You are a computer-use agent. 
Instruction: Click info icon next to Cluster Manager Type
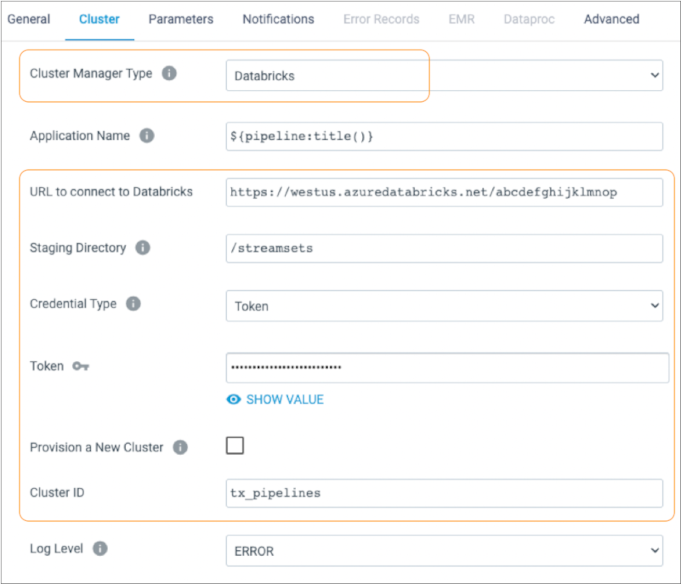click(x=169, y=74)
